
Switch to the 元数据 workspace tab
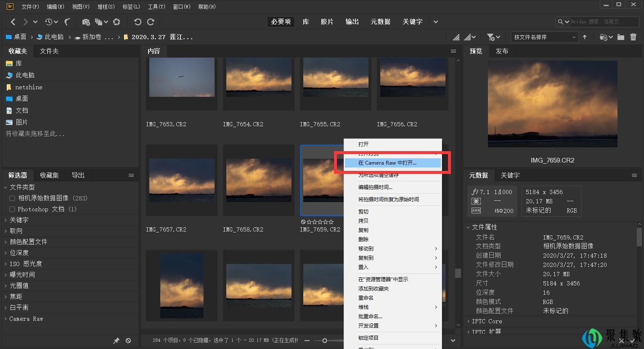point(380,21)
